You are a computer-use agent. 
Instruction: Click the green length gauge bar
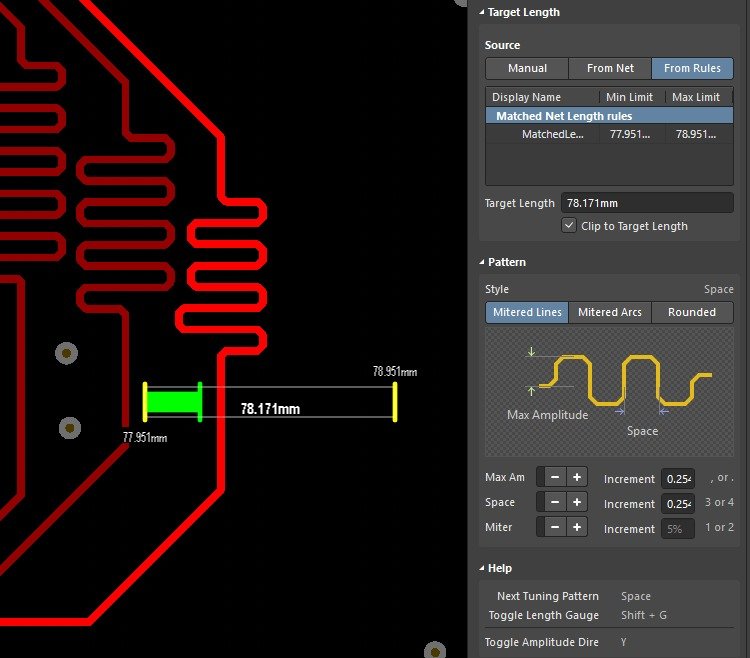click(173, 402)
